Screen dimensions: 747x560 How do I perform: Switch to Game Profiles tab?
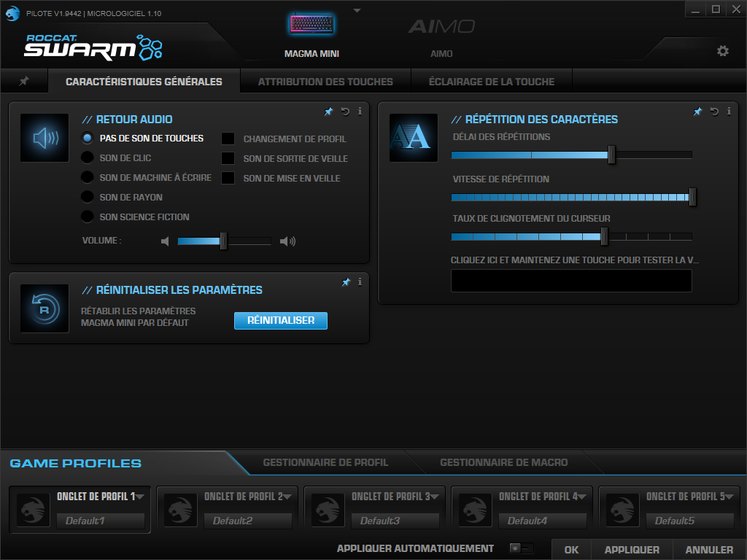click(x=76, y=463)
